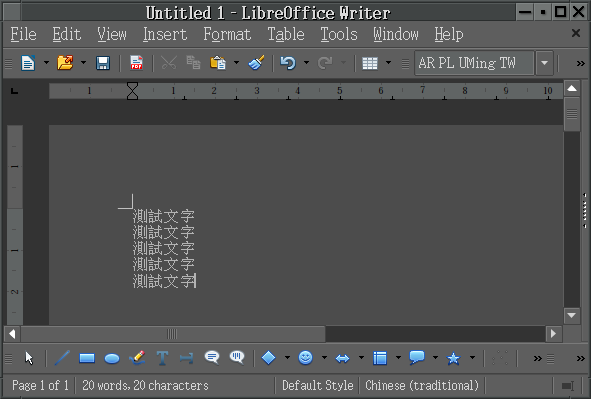Open the New document type dropdown arrow
This screenshot has height=399, width=591.
(x=46, y=63)
